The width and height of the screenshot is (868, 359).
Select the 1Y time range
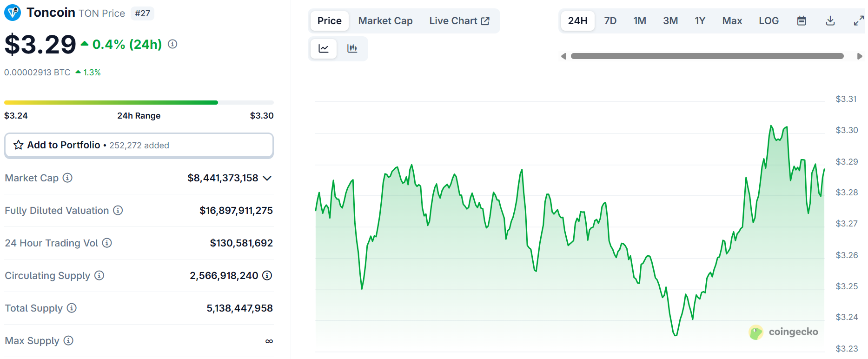tap(700, 21)
